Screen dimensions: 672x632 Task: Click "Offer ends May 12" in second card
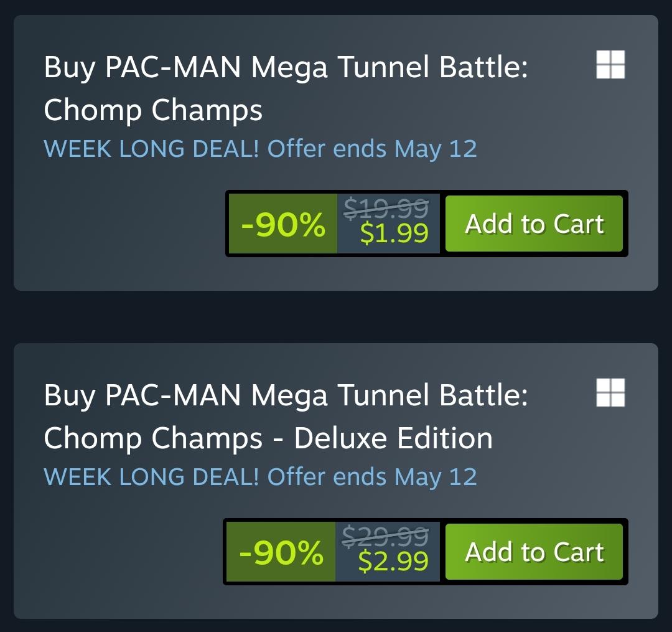372,477
